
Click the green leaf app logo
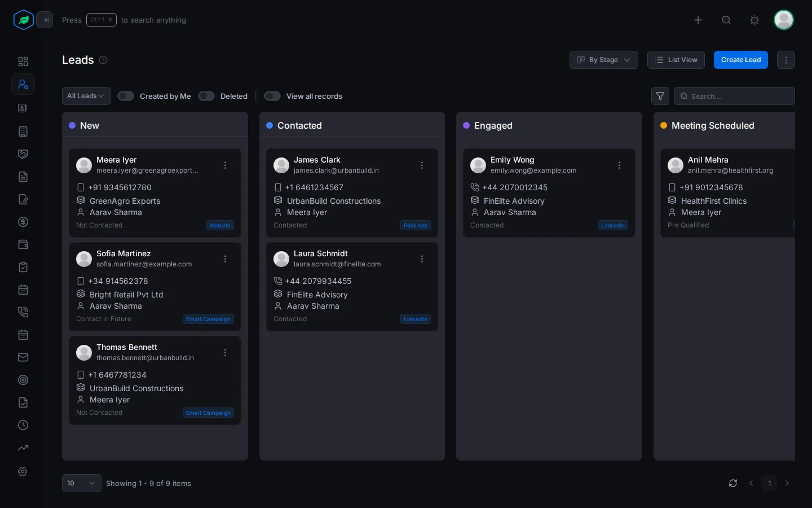click(24, 20)
